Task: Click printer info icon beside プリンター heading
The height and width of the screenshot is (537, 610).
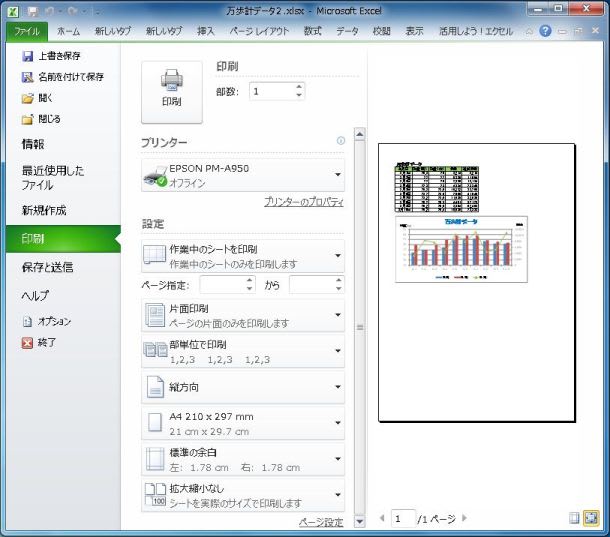Action: [x=341, y=141]
